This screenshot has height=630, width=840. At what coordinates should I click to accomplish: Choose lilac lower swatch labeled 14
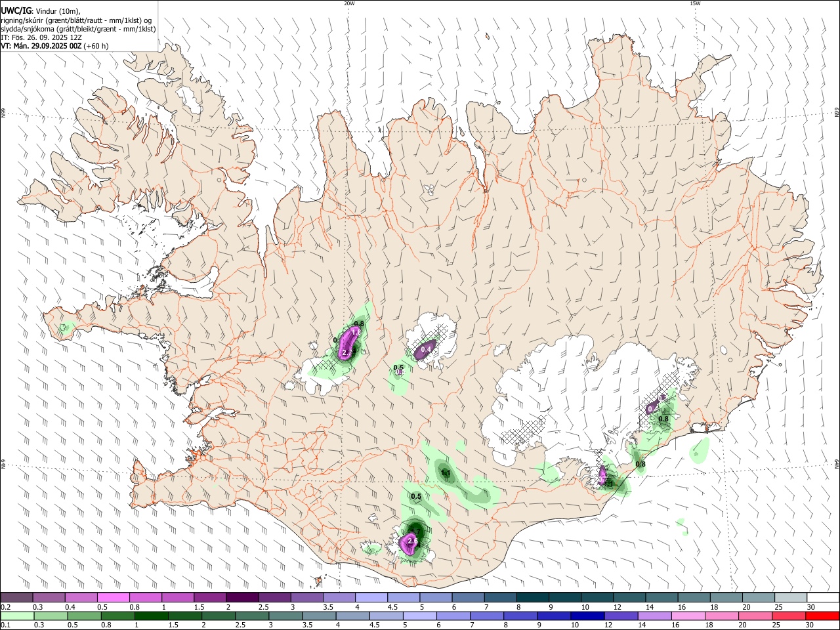coord(655,616)
